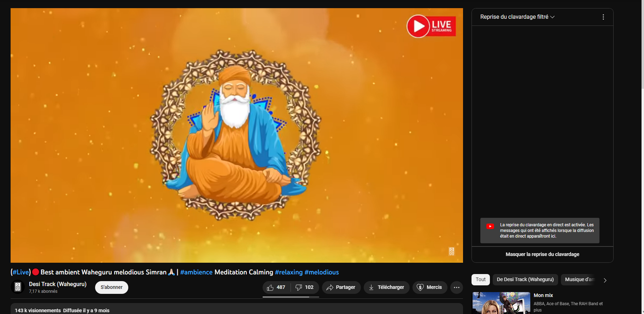Image resolution: width=644 pixels, height=314 pixels.
Task: Dislike the video with thumbs-down icon
Action: point(305,287)
